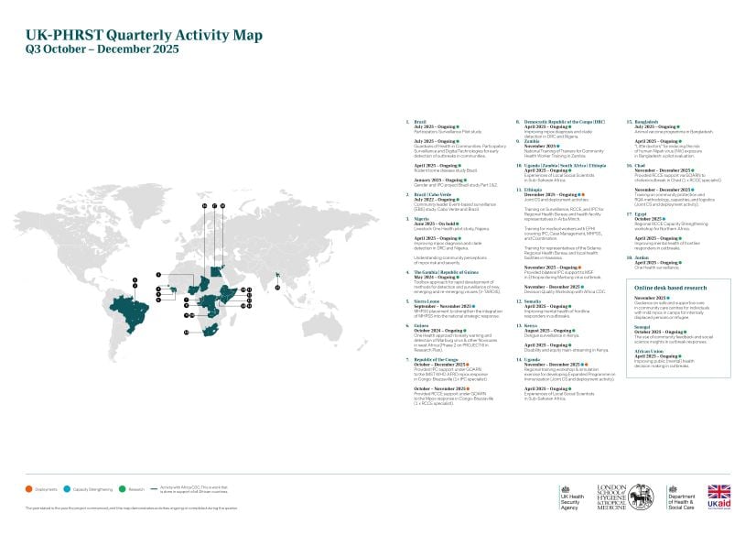Screen dimensions: 756x535
Task: Click the 'Deployments' legend label
Action: [x=46, y=489]
